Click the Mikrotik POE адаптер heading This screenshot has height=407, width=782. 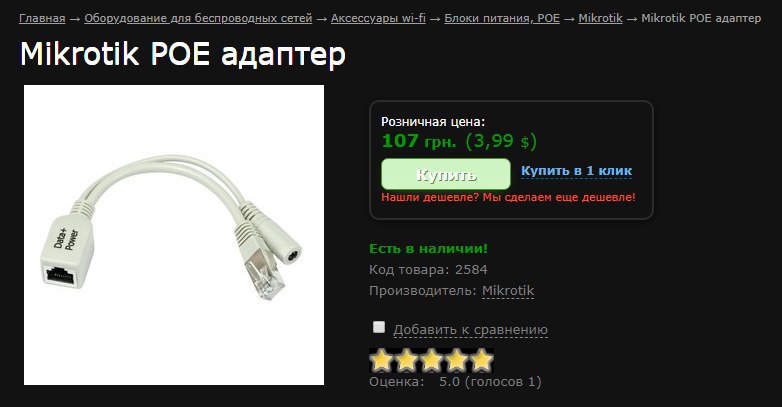[183, 54]
